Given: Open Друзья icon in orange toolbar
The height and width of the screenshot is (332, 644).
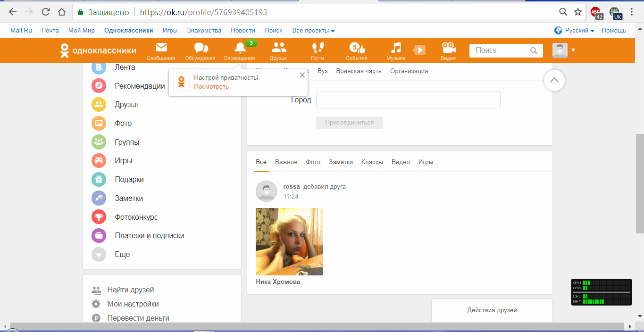Looking at the screenshot, I should [279, 47].
